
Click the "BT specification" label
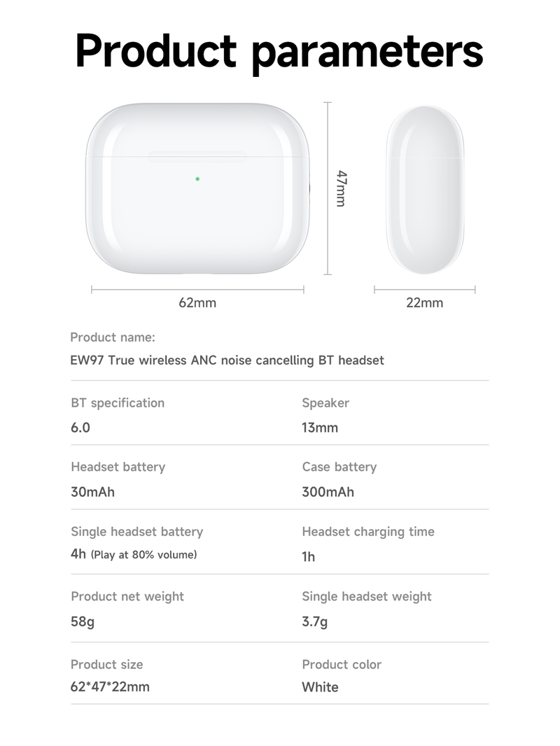click(118, 403)
